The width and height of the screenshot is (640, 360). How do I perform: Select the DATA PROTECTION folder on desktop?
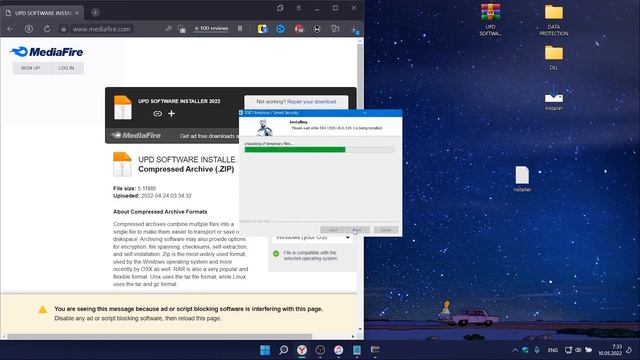pyautogui.click(x=553, y=20)
